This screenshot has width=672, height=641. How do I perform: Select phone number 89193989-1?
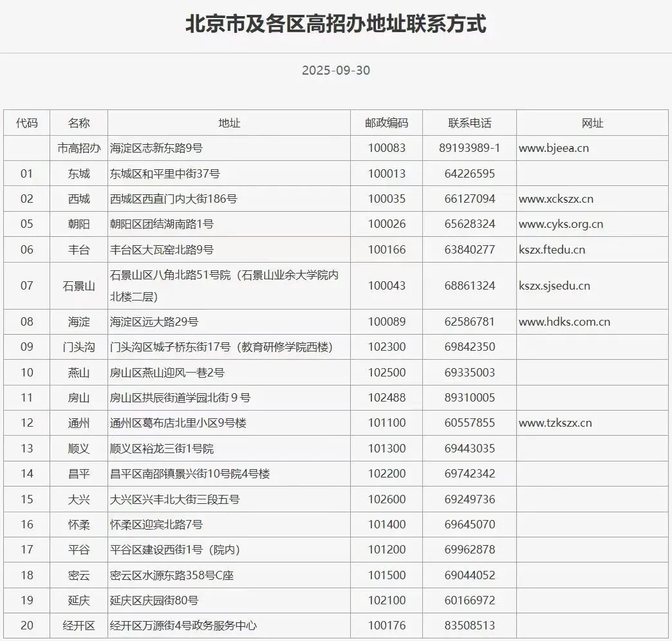(x=470, y=148)
